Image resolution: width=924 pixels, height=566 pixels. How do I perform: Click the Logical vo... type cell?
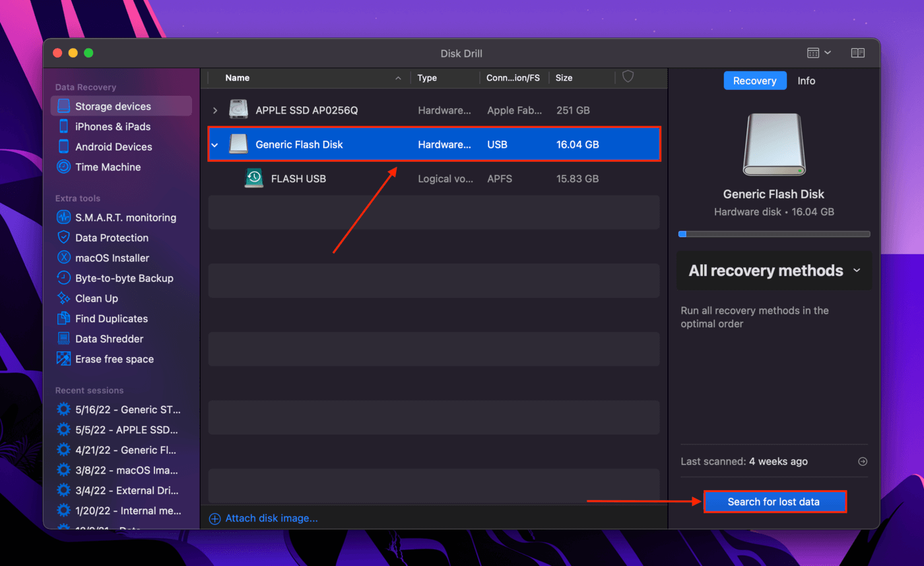(x=444, y=178)
